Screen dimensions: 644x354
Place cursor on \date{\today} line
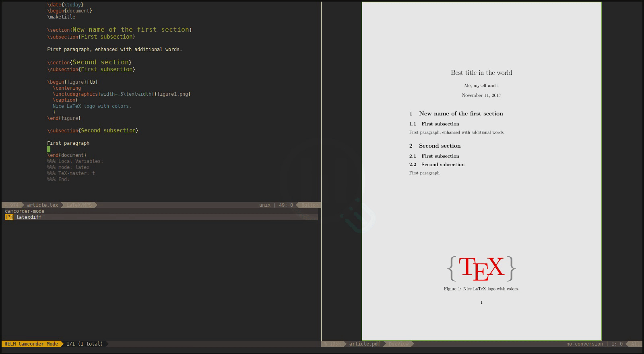(65, 5)
